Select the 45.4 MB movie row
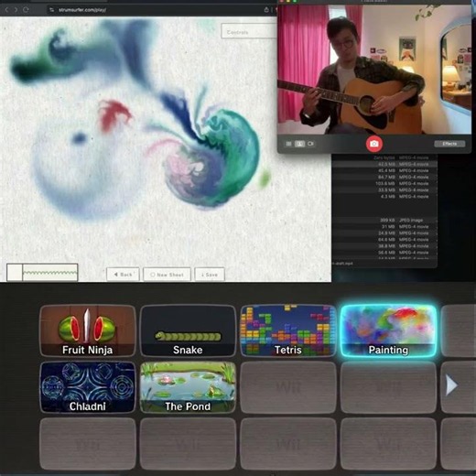This screenshot has height=476, width=476. [384, 170]
